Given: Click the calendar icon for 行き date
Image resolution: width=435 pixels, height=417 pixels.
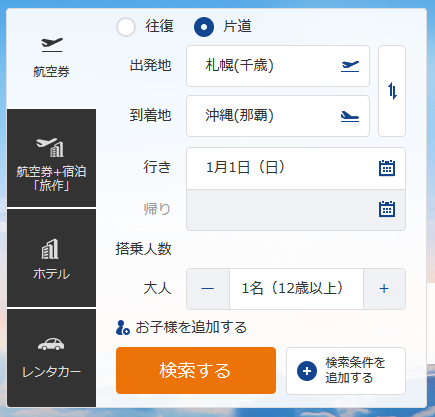Looking at the screenshot, I should tap(387, 168).
